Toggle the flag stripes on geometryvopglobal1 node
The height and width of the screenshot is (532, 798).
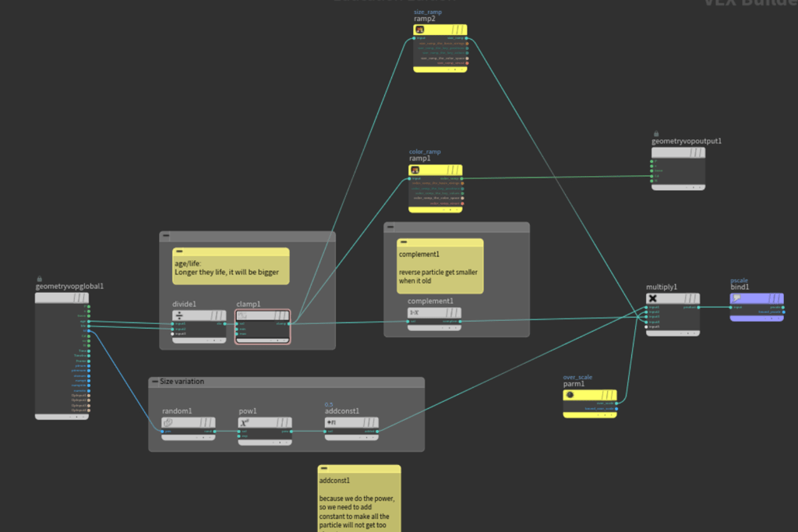(x=80, y=298)
